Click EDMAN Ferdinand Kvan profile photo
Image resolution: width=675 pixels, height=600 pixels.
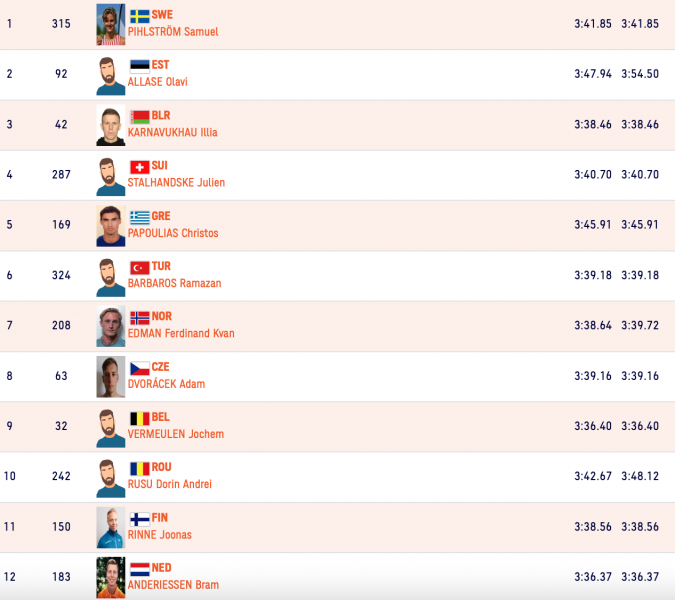click(x=111, y=326)
